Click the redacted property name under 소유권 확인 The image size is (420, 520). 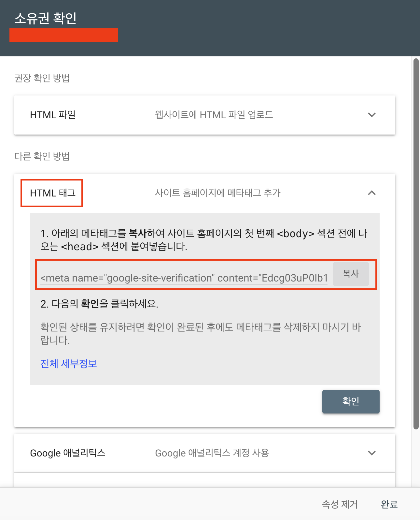(x=63, y=35)
